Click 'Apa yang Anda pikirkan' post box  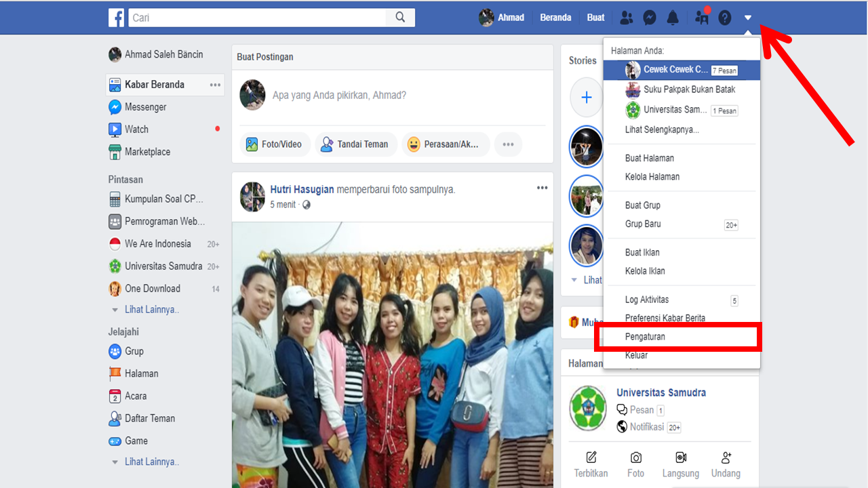point(339,96)
